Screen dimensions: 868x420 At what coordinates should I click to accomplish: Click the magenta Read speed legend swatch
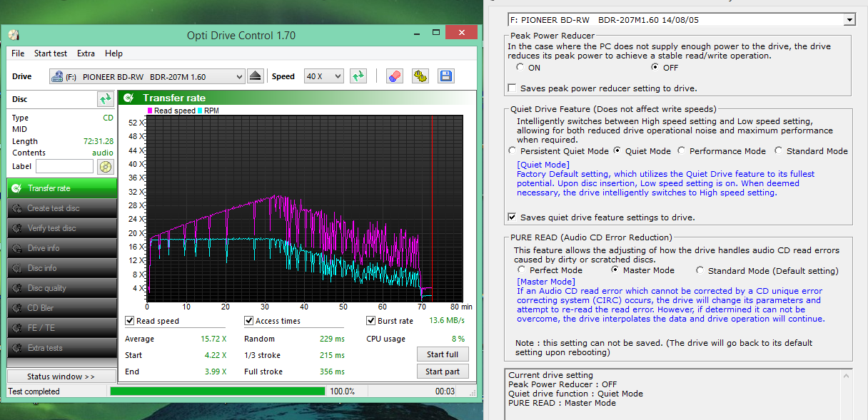[x=150, y=111]
